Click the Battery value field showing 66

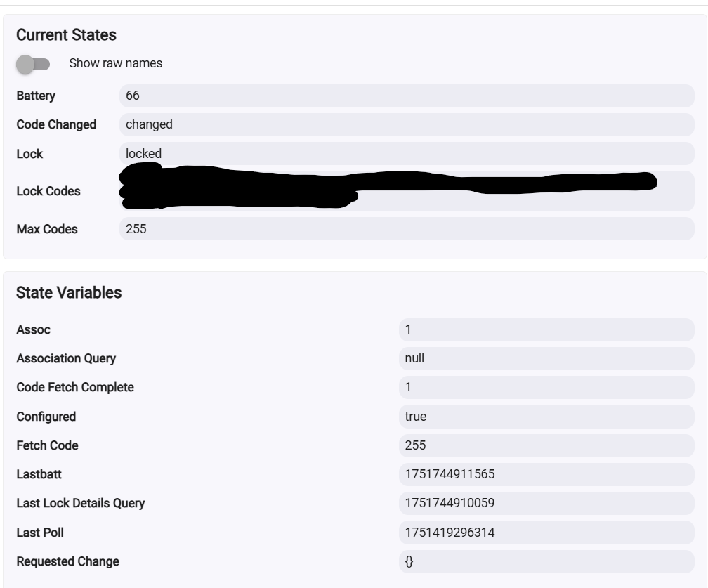(407, 96)
